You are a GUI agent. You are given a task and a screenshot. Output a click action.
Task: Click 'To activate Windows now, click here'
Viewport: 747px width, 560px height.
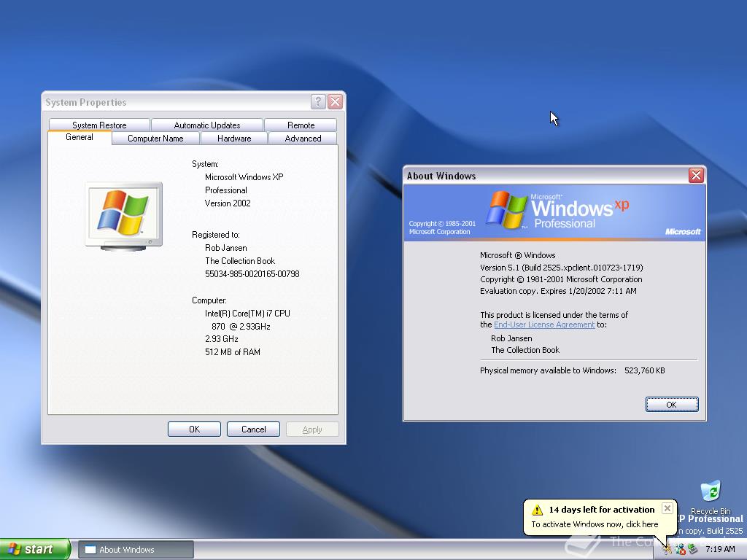595,524
